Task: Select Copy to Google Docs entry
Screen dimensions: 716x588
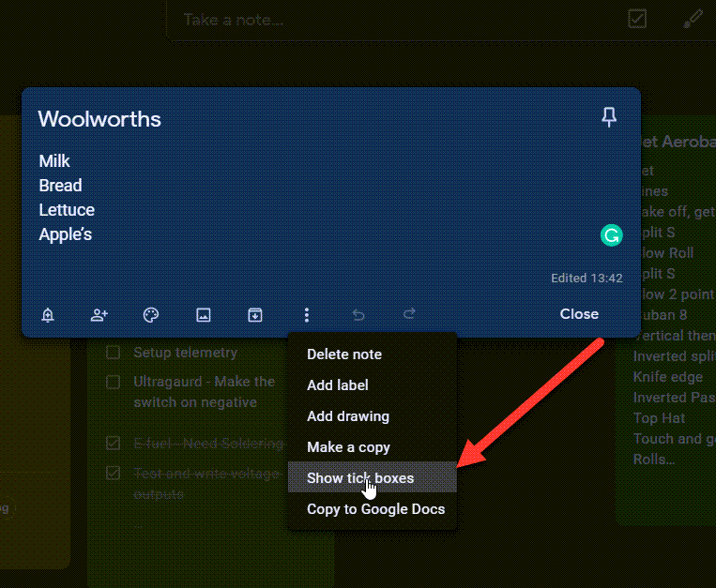Action: pyautogui.click(x=373, y=508)
